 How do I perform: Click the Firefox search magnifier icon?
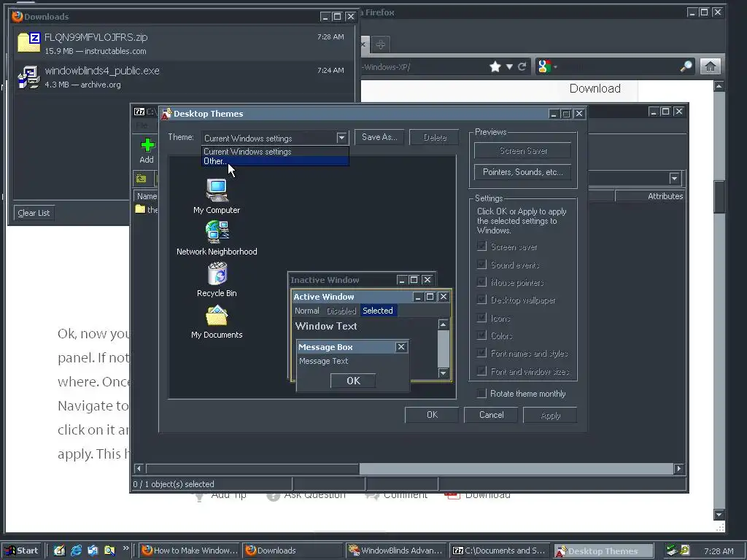[x=686, y=66]
